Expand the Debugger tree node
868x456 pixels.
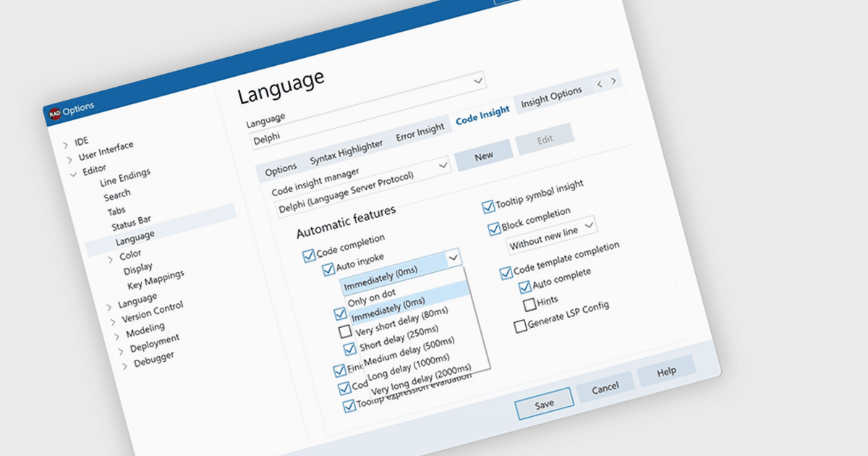[125, 366]
